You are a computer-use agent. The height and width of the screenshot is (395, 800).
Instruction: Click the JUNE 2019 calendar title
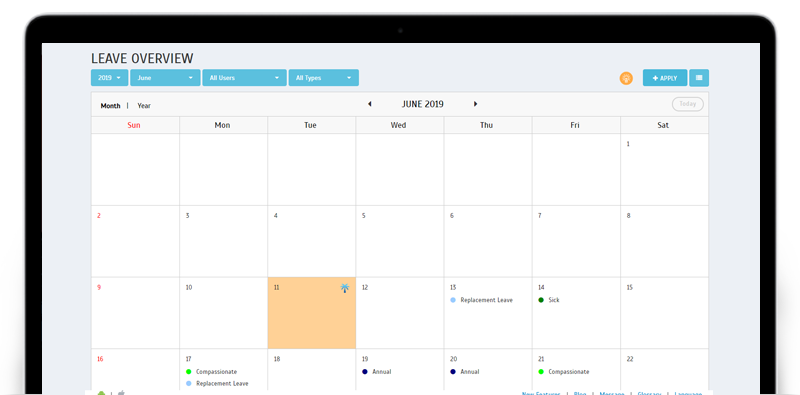422,104
